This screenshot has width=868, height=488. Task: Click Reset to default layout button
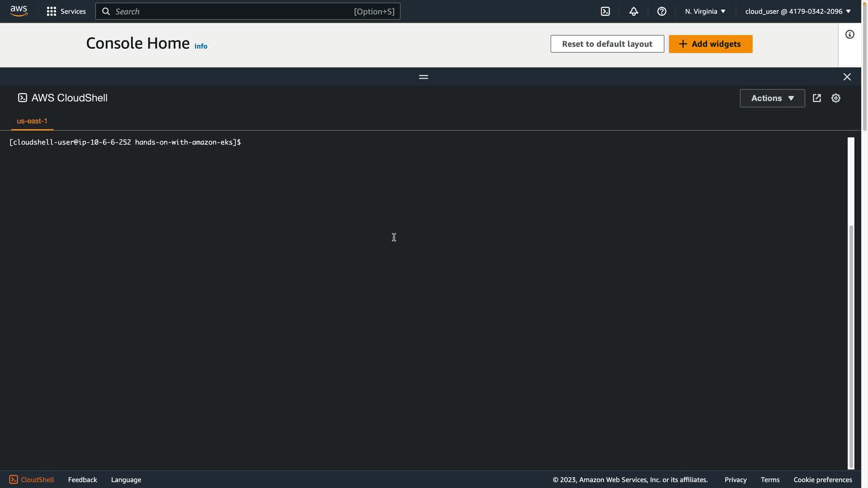tap(607, 44)
